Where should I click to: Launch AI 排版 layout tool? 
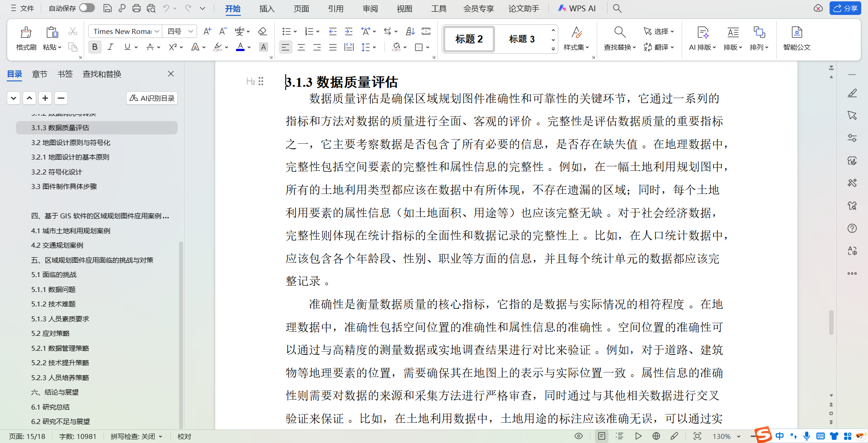702,38
